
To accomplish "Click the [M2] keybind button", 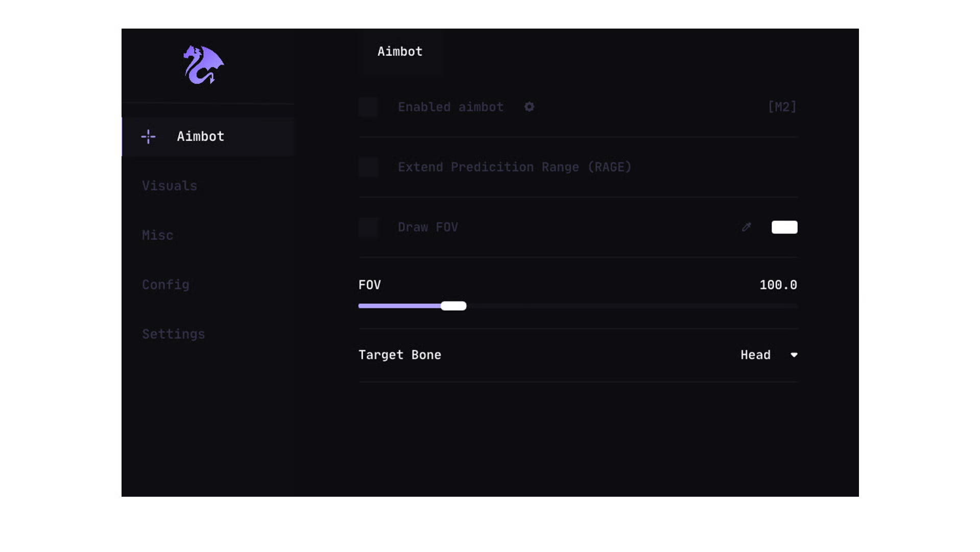I will click(x=782, y=107).
